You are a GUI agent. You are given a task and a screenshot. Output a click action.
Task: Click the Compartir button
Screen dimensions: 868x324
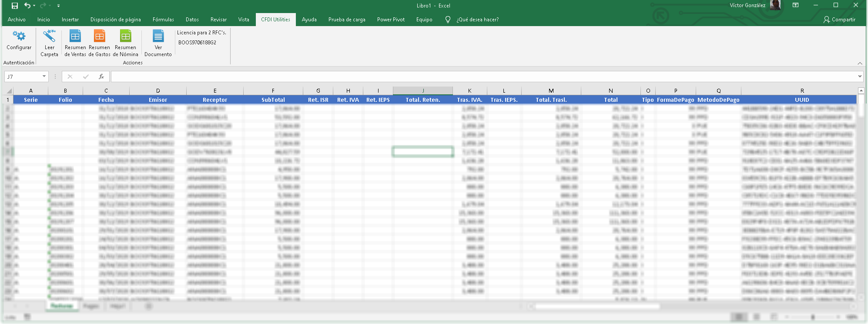[839, 20]
